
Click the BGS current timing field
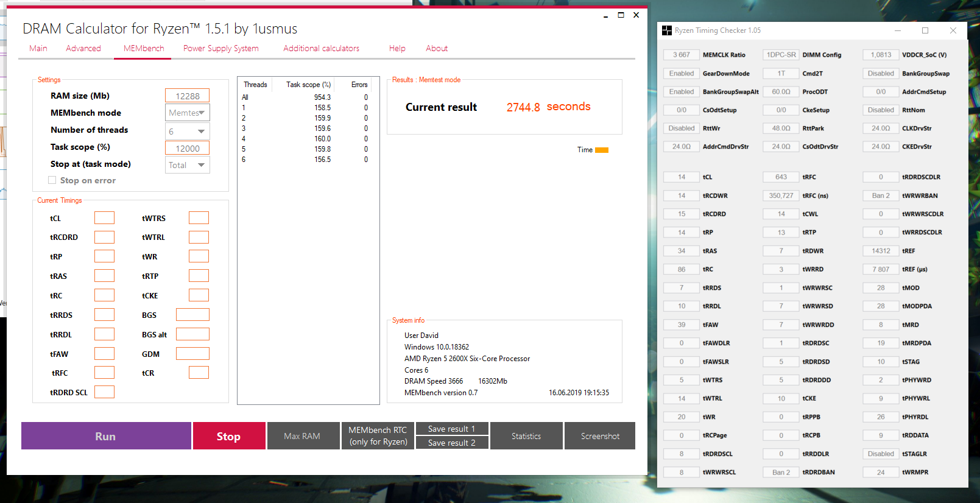(x=192, y=315)
